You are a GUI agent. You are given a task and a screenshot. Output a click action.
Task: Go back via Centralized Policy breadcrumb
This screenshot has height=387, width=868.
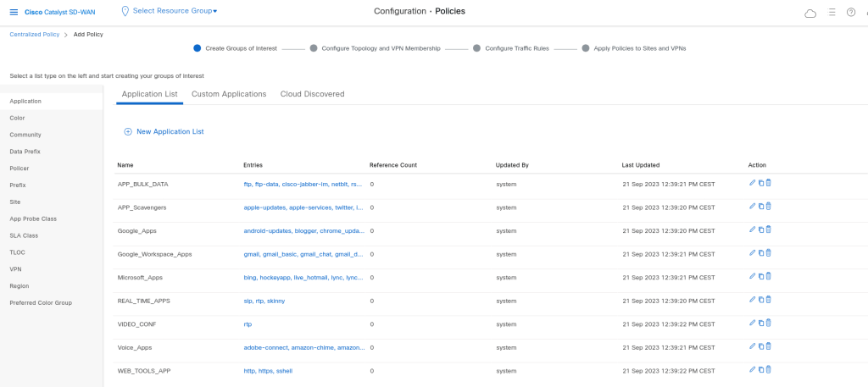click(33, 35)
